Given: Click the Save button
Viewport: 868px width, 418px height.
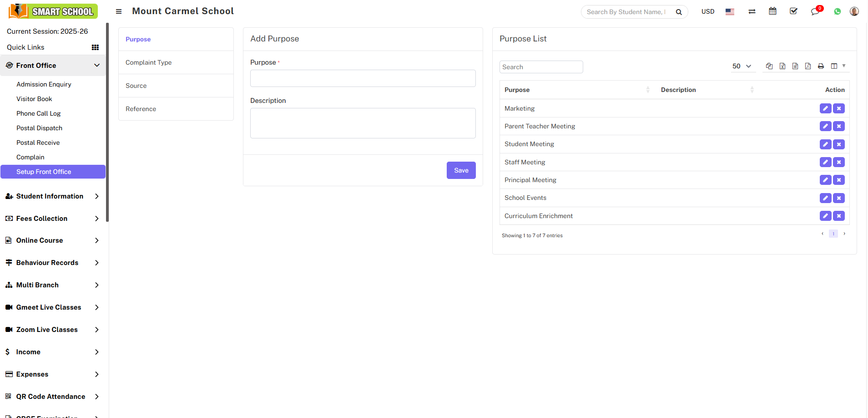Looking at the screenshot, I should pos(461,170).
